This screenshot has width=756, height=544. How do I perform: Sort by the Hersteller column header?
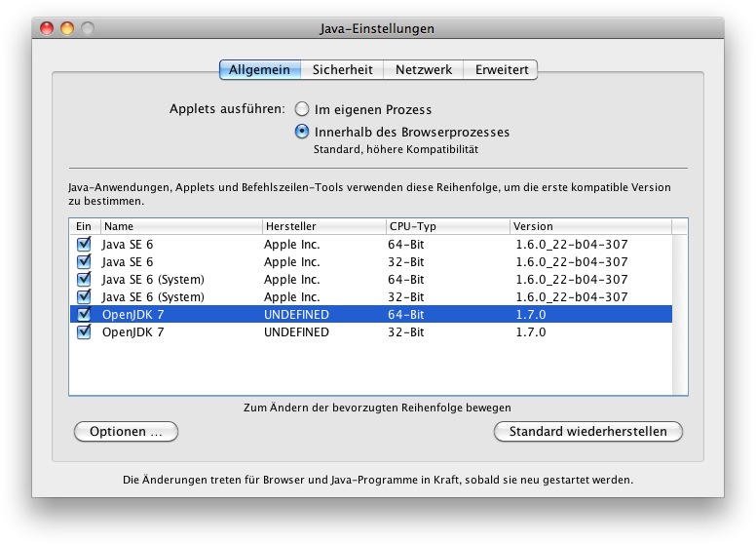pos(324,226)
